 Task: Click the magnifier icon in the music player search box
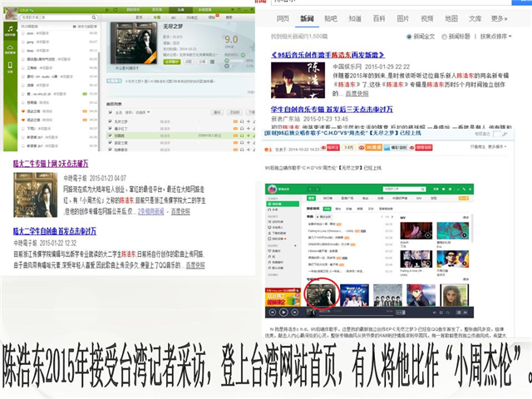94,17
